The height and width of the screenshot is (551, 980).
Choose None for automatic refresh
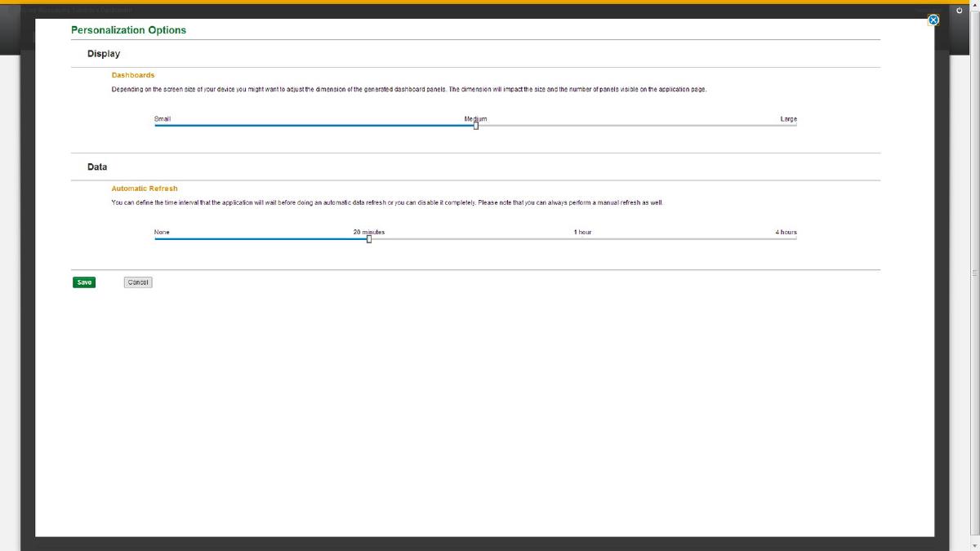click(162, 233)
